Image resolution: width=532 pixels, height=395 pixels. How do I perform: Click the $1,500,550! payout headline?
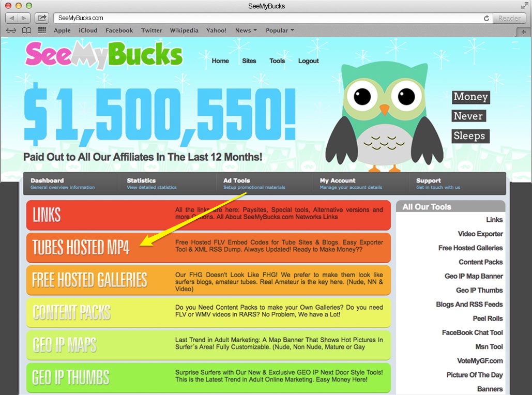point(159,115)
